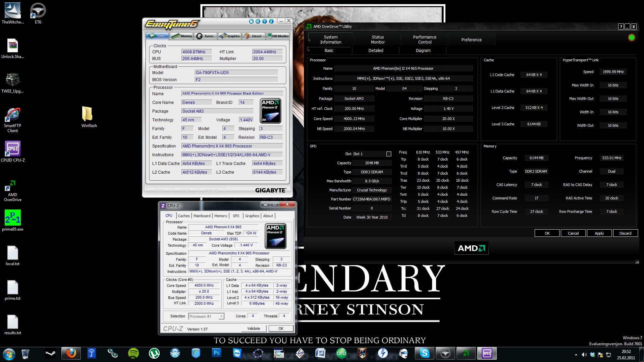Select Diagram sub-tab in AMD OverDrive
Image resolution: width=644 pixels, height=362 pixels.
423,50
